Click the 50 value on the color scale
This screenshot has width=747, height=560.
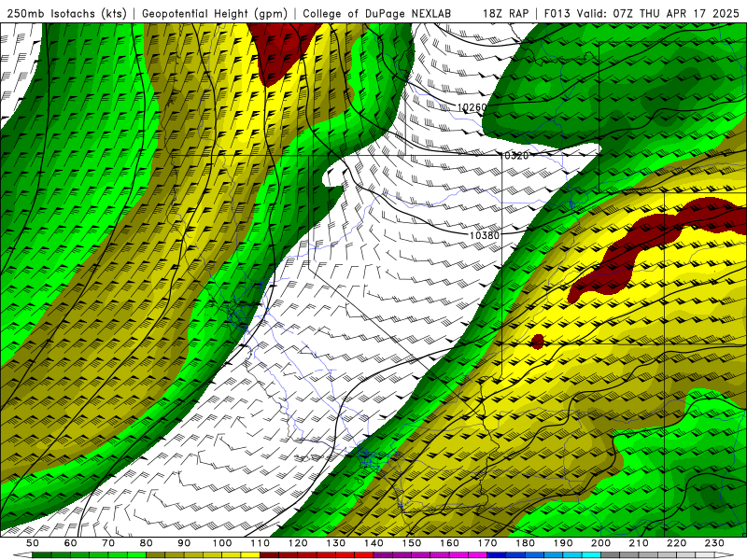[x=33, y=543]
